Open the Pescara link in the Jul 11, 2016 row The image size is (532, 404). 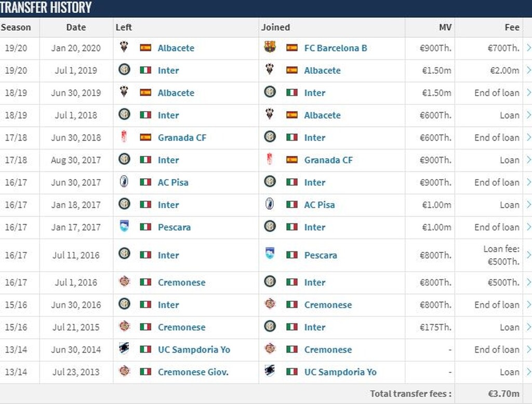point(321,255)
